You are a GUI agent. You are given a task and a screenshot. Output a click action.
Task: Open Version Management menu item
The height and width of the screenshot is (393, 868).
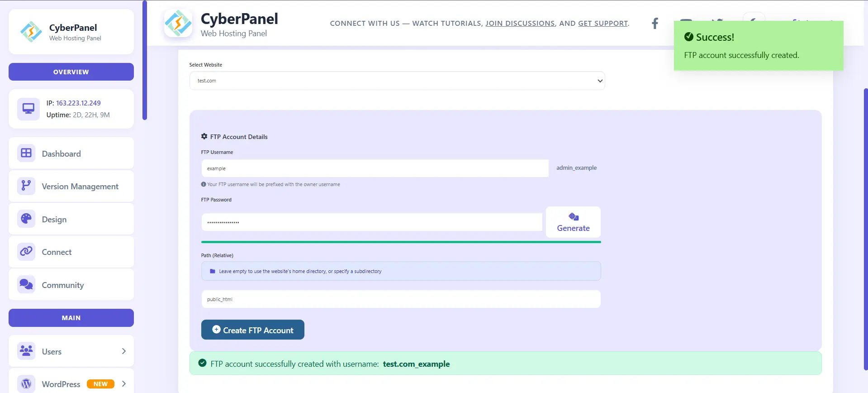pos(71,186)
